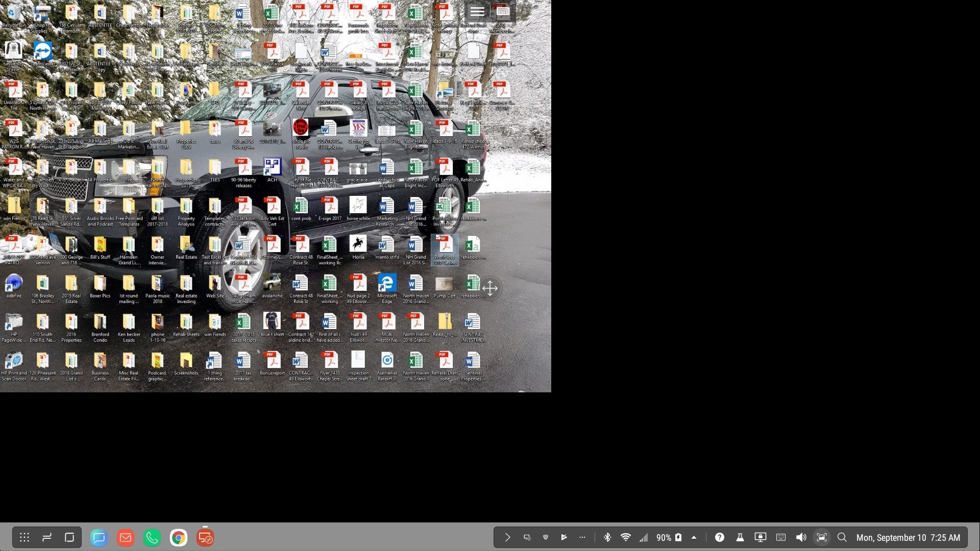Image resolution: width=980 pixels, height=551 pixels.
Task: Open the volume control speaker icon
Action: click(x=801, y=537)
